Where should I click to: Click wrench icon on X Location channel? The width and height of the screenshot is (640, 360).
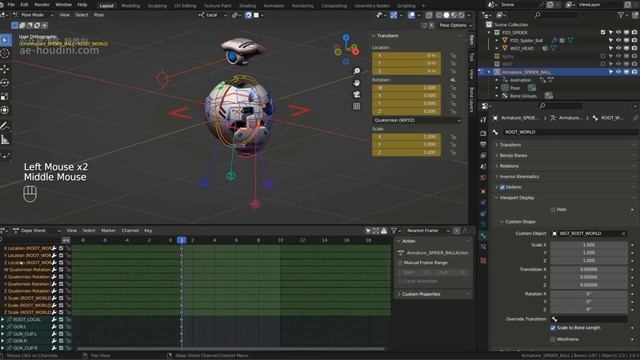54,248
